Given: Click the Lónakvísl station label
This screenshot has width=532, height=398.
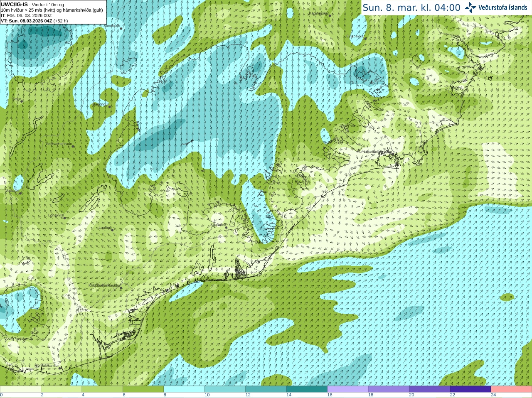Looking at the screenshot, I should [56, 215].
